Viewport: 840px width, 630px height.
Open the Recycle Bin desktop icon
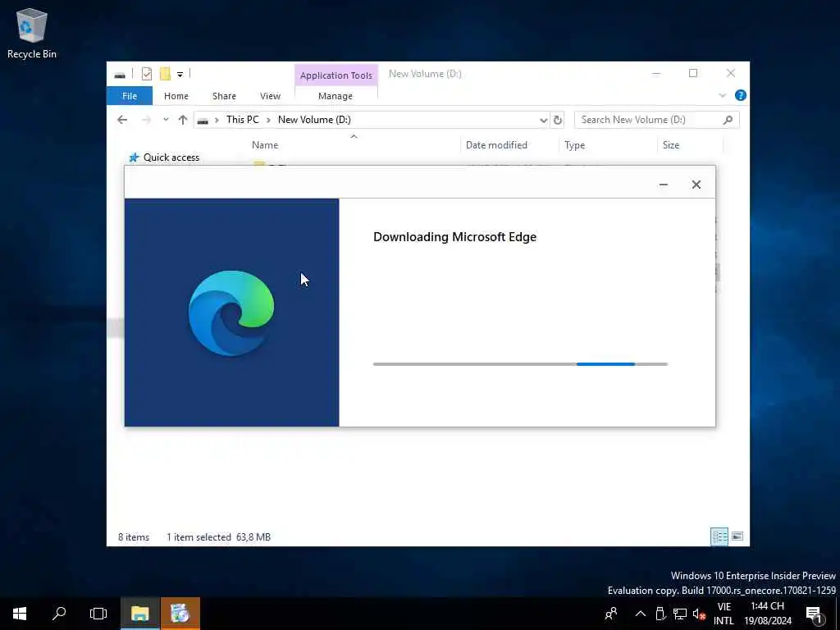tap(32, 33)
